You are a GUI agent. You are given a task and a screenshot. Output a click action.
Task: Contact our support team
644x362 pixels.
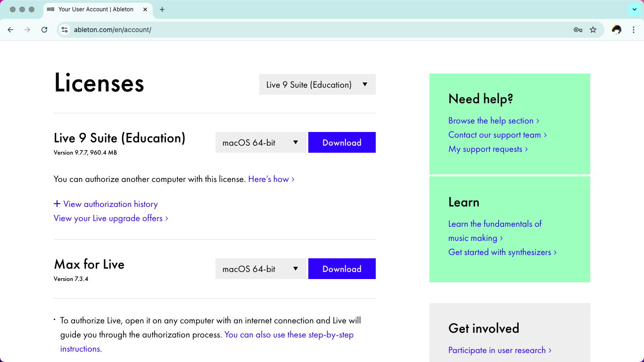click(497, 135)
